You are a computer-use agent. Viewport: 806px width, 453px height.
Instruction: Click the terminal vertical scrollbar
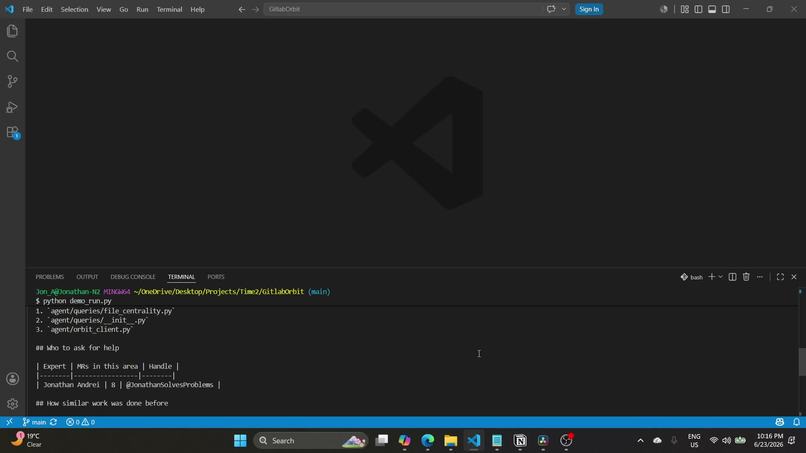click(802, 362)
